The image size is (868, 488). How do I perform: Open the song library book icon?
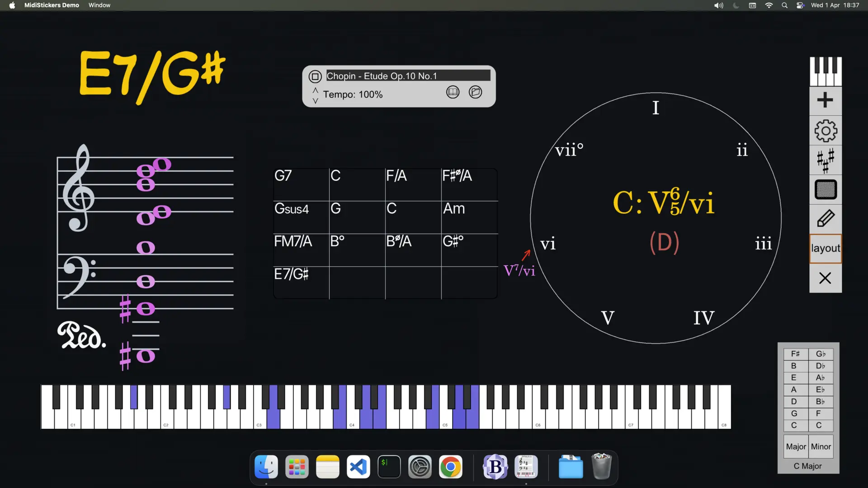[x=453, y=92]
